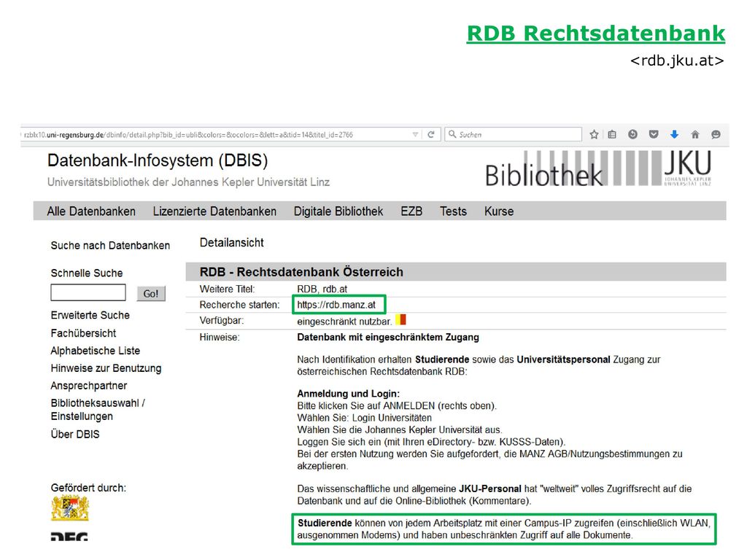Open the Ansprechpartner link
Image resolution: width=747 pixels, height=560 pixels.
[x=88, y=386]
